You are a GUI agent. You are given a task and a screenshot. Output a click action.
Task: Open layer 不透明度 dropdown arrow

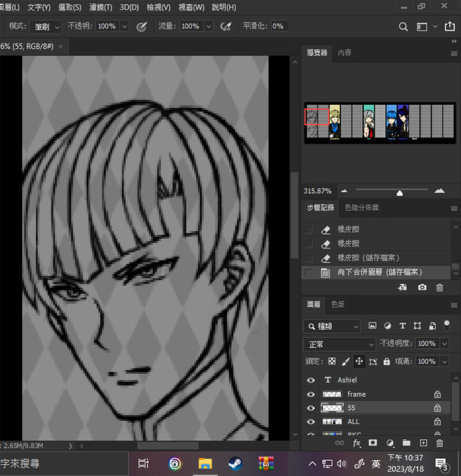pyautogui.click(x=445, y=343)
